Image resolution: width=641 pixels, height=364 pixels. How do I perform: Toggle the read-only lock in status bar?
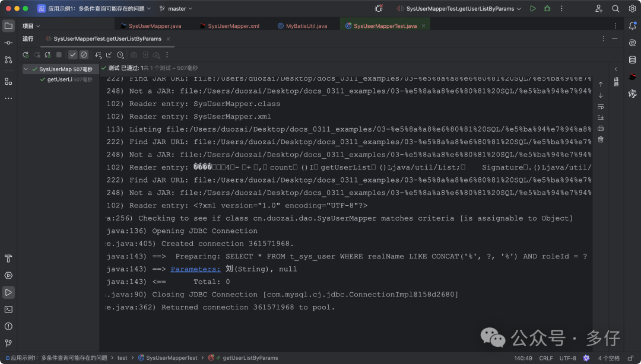(631, 358)
